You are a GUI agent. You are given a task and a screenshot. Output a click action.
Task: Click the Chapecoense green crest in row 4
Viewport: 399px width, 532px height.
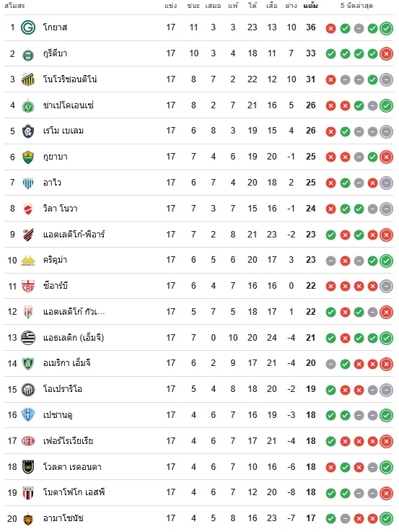(x=28, y=106)
